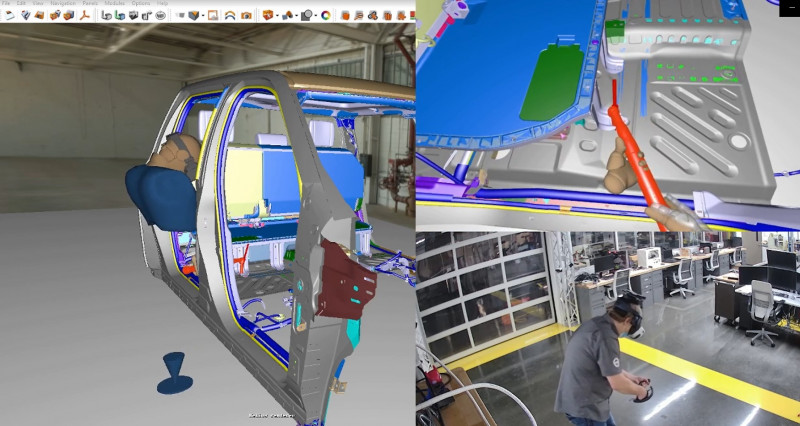Image resolution: width=800 pixels, height=426 pixels.
Task: Select the seated mannequin in the vehicle
Action: [165, 185]
